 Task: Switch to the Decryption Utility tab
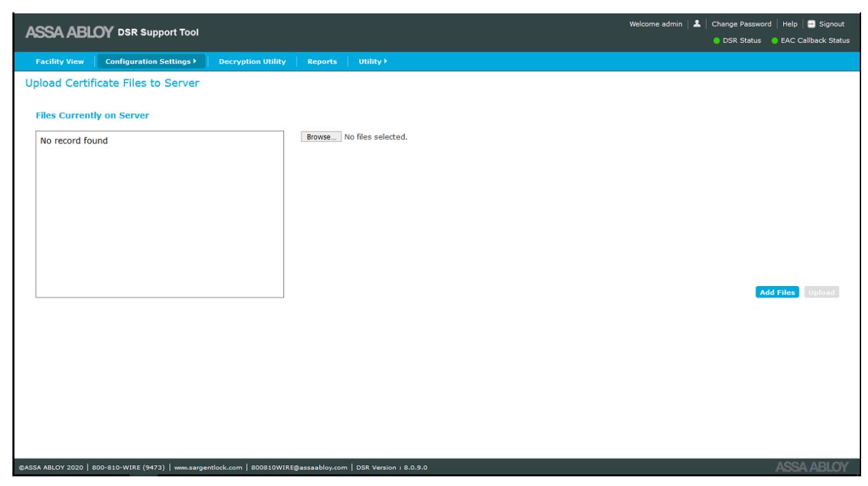coord(252,61)
